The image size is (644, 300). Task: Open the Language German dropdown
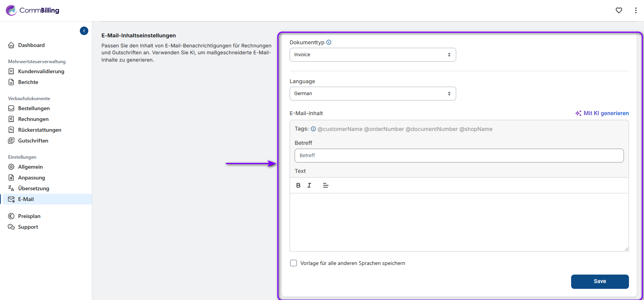tap(373, 94)
